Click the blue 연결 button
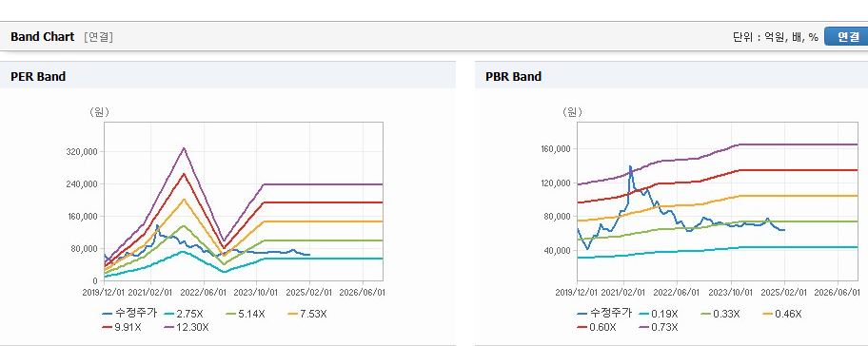Image resolution: width=868 pixels, height=346 pixels. [846, 36]
